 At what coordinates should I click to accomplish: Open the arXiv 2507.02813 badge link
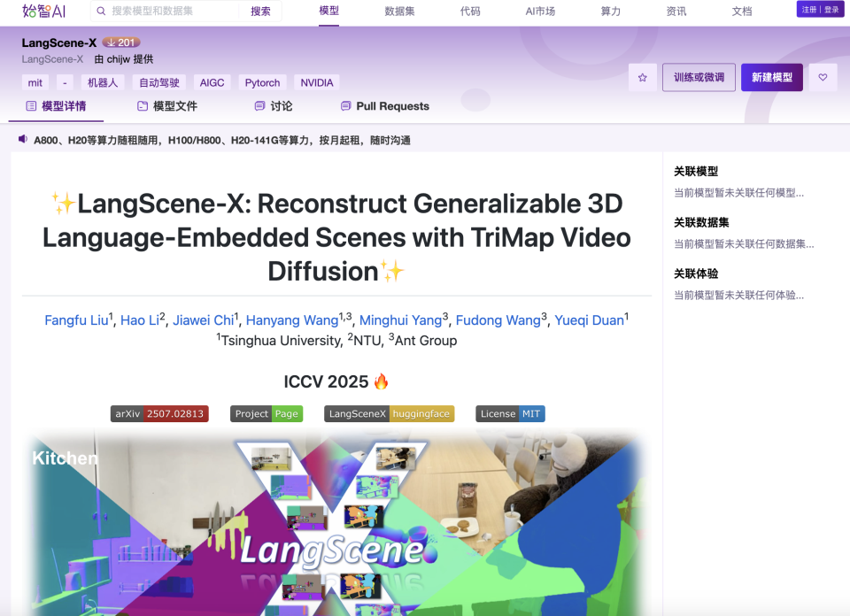159,413
